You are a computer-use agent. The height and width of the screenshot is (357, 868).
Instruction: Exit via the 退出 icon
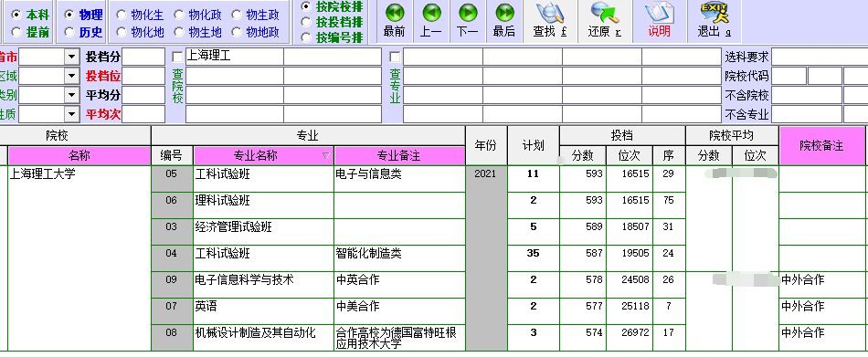pyautogui.click(x=715, y=21)
